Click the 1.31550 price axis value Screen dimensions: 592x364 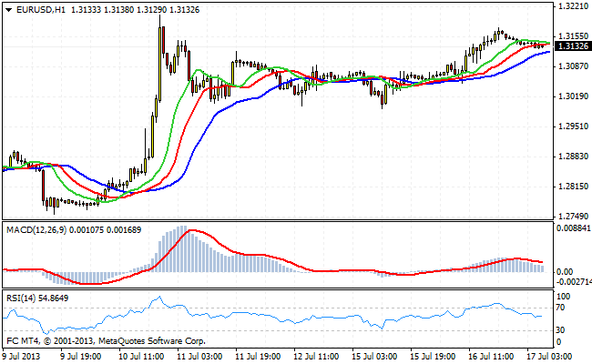click(x=573, y=36)
